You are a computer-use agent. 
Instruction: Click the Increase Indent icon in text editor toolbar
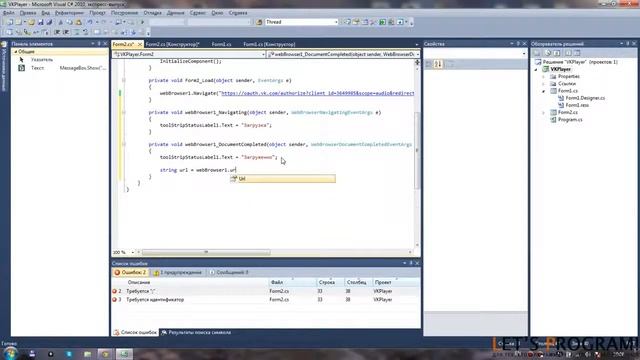[66, 32]
